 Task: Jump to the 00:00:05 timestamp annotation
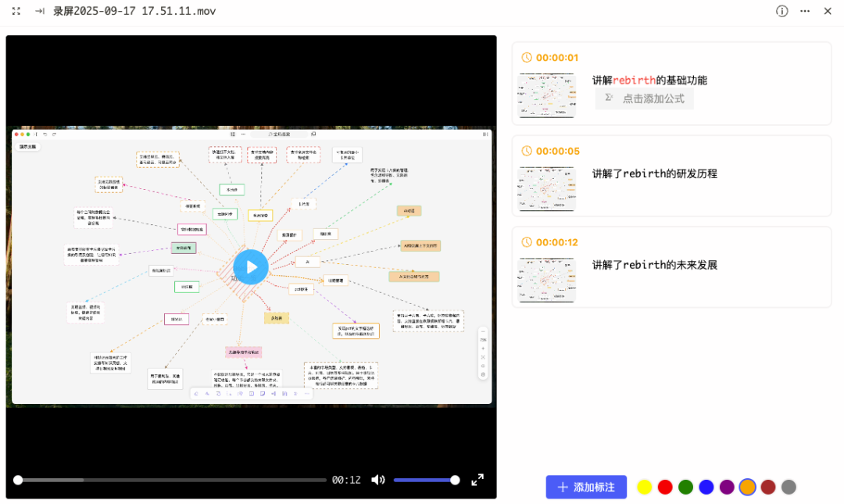pos(556,151)
